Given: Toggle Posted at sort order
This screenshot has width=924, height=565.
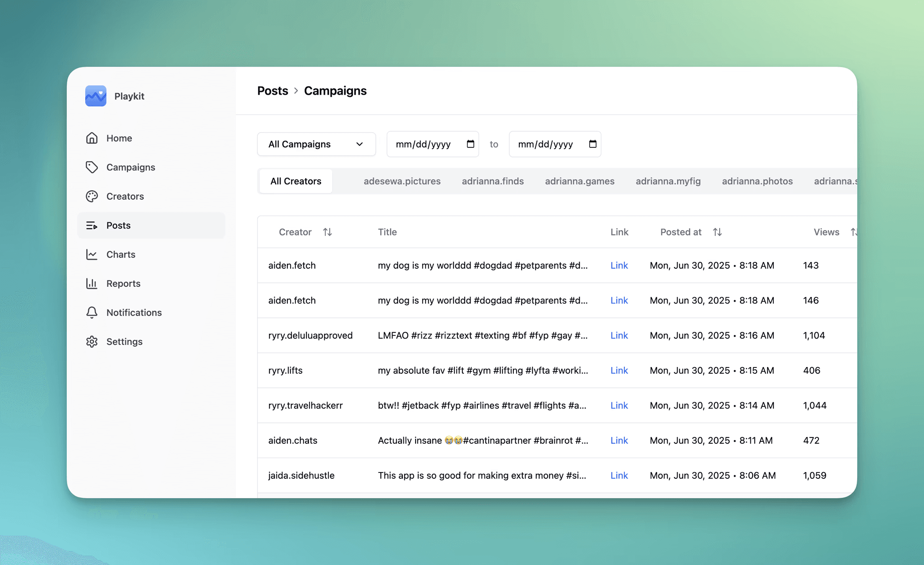Looking at the screenshot, I should pyautogui.click(x=717, y=232).
